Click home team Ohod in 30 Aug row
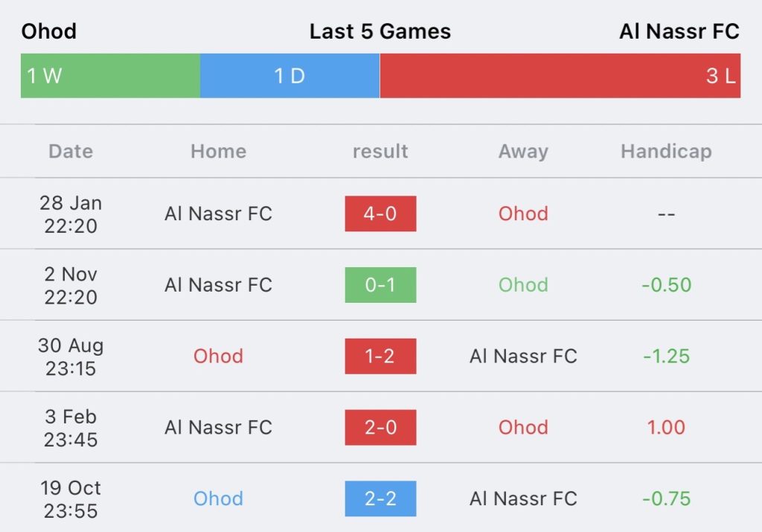This screenshot has width=762, height=532. (x=218, y=356)
